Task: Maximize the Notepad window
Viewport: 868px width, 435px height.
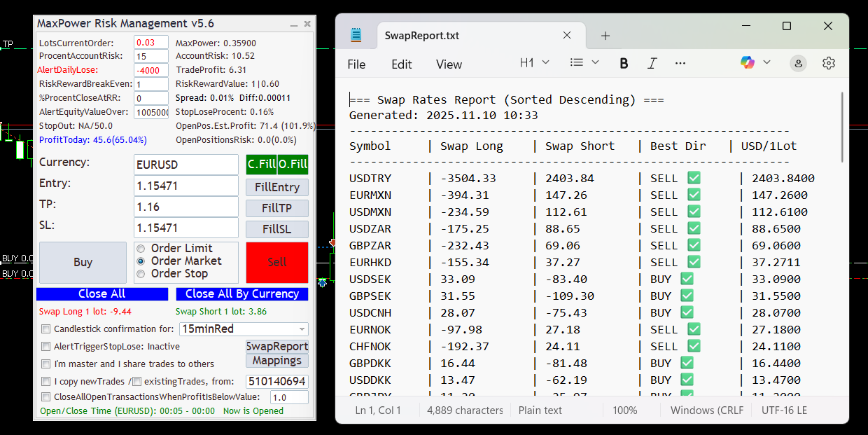Action: tap(787, 26)
